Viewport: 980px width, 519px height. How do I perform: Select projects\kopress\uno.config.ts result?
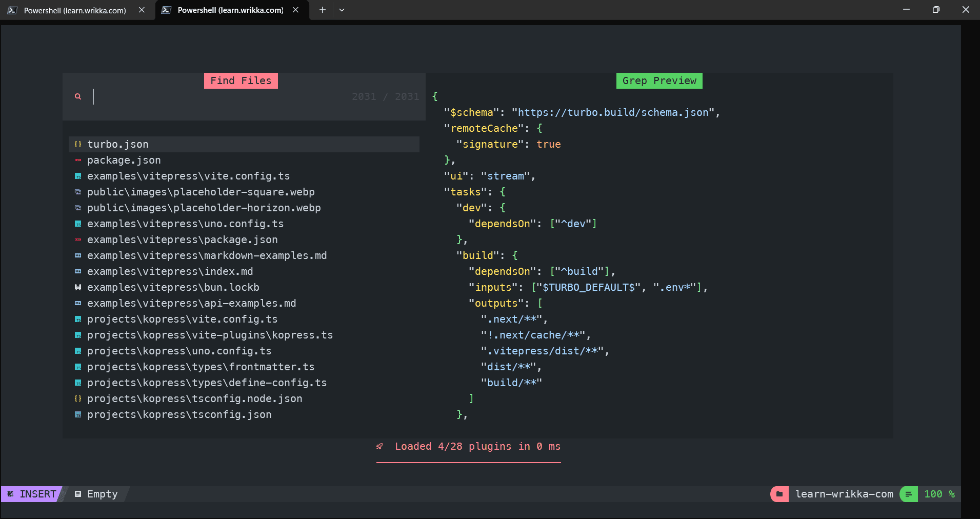244,351
